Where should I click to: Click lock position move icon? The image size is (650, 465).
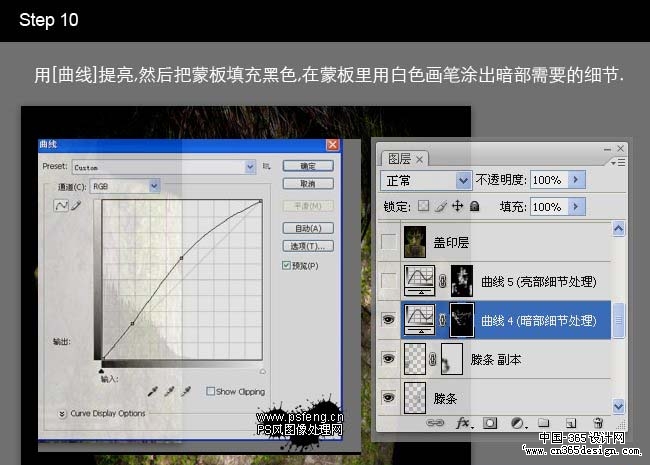(x=457, y=206)
